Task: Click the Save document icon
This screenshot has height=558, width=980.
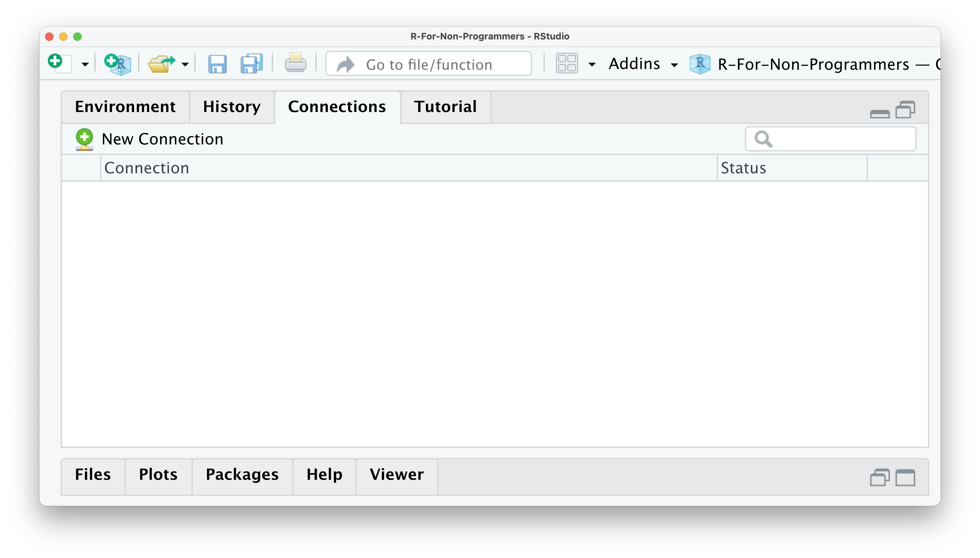Action: [217, 64]
